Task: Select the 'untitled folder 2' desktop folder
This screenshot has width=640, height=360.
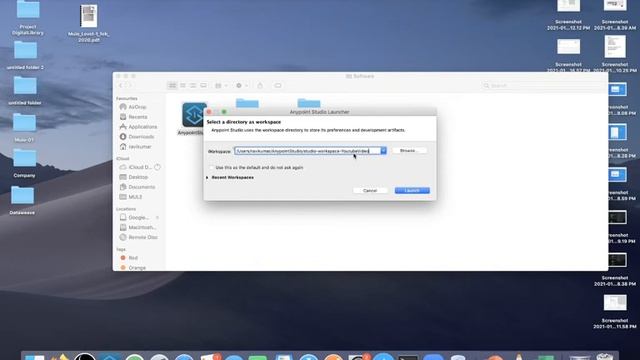Action: [x=25, y=50]
